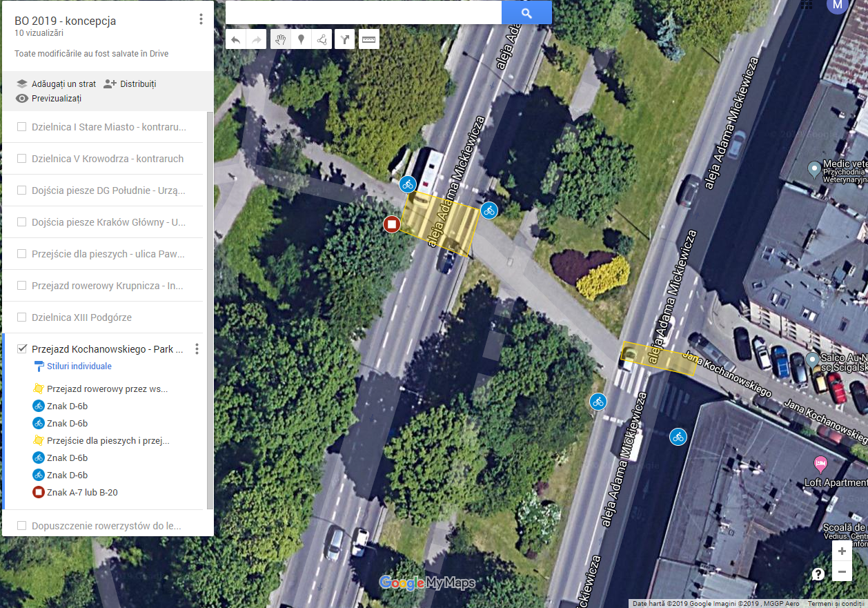Choose the add marker tool

click(x=301, y=39)
